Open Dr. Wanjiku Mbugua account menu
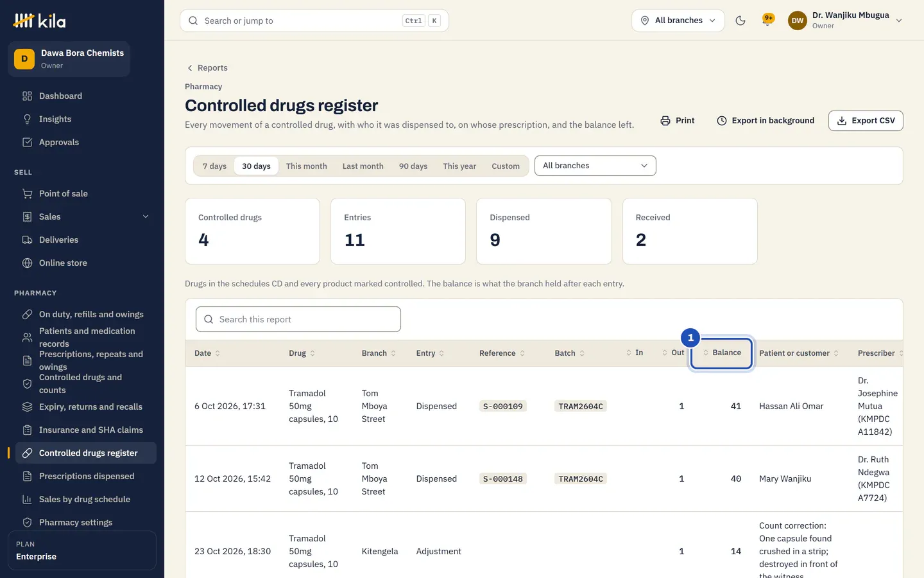924x578 pixels. [845, 21]
